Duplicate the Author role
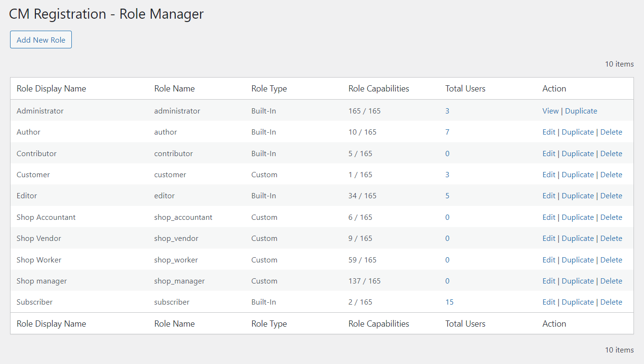 click(x=577, y=132)
